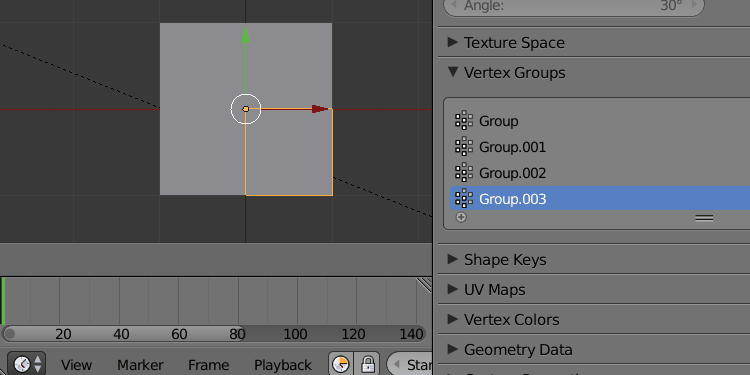Select the Group.003 vertex group
Viewport: 750px width, 375px height.
600,198
